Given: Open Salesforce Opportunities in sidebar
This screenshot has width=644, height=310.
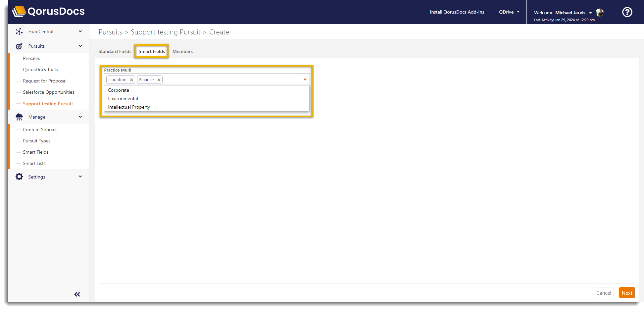Looking at the screenshot, I should pos(49,92).
